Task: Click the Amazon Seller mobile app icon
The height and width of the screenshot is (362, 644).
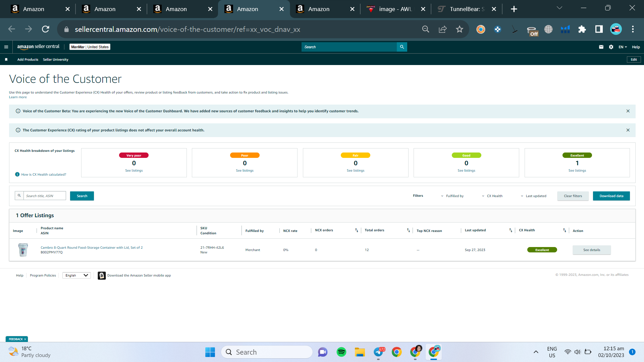Action: click(x=102, y=276)
